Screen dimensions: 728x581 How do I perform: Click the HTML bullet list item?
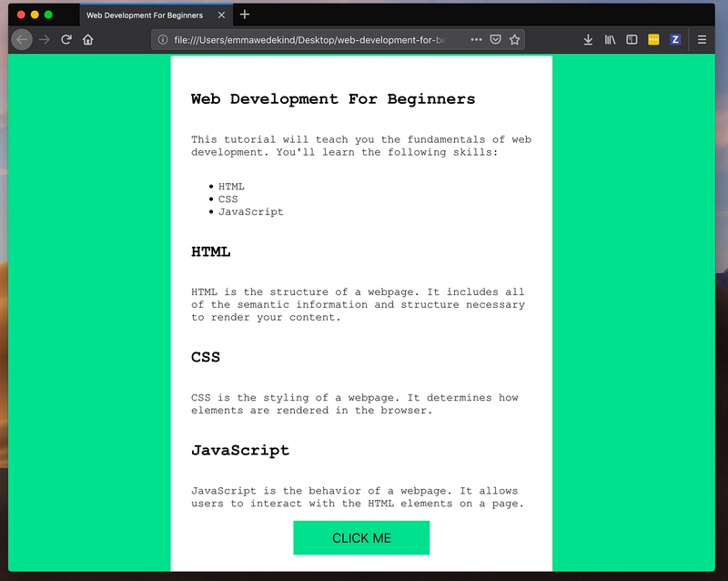click(x=231, y=187)
